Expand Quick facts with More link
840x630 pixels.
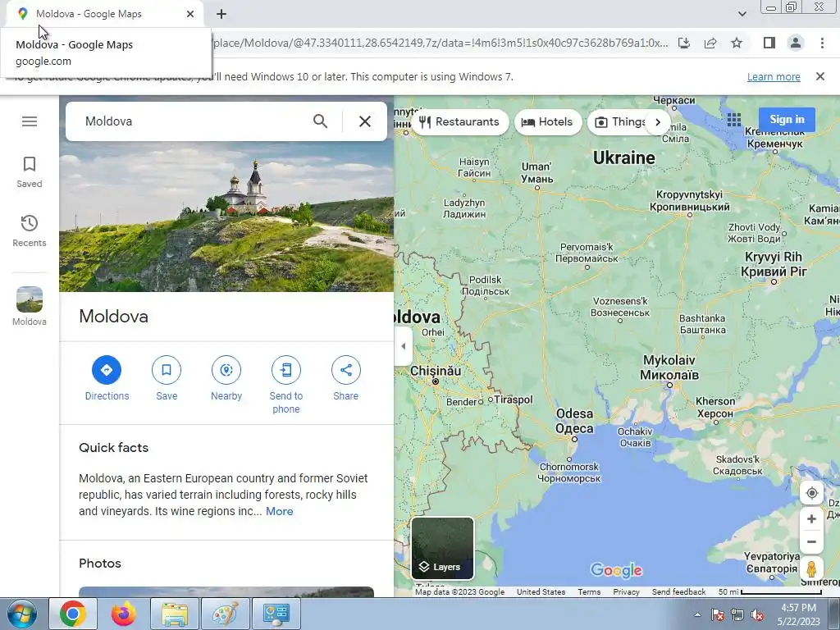point(279,512)
